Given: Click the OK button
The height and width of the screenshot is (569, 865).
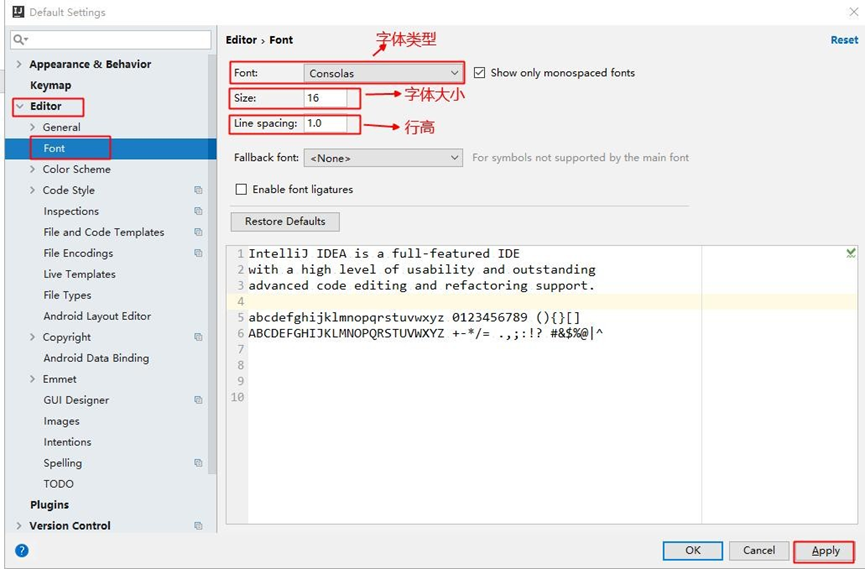Looking at the screenshot, I should [x=693, y=550].
